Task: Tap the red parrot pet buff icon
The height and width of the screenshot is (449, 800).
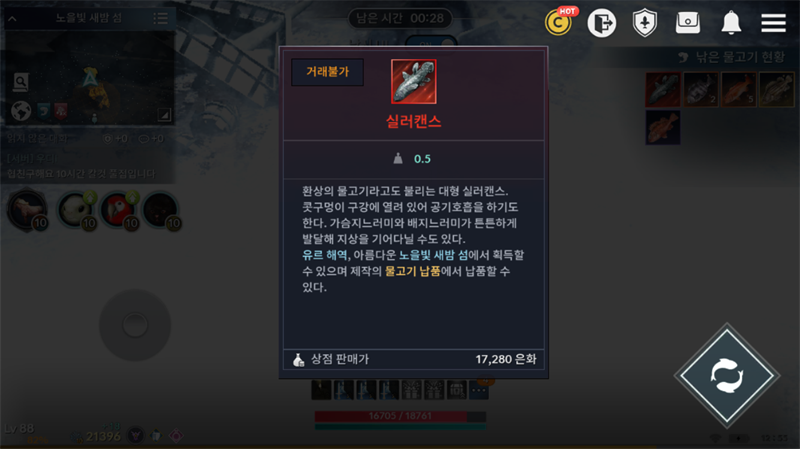Action: tap(118, 210)
